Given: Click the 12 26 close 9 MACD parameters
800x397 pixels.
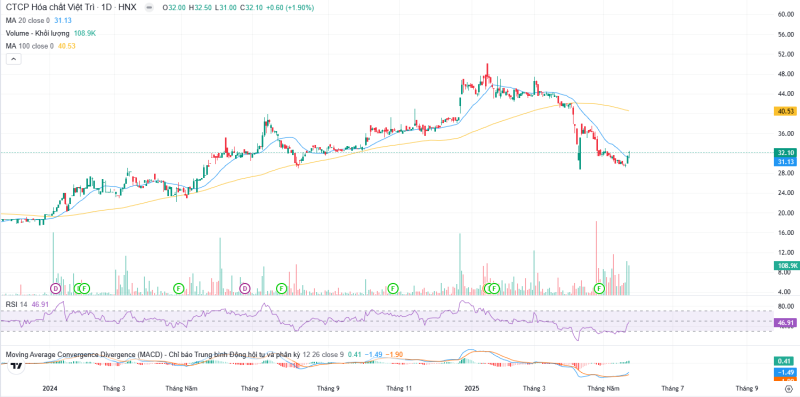Looking at the screenshot, I should tap(323, 354).
